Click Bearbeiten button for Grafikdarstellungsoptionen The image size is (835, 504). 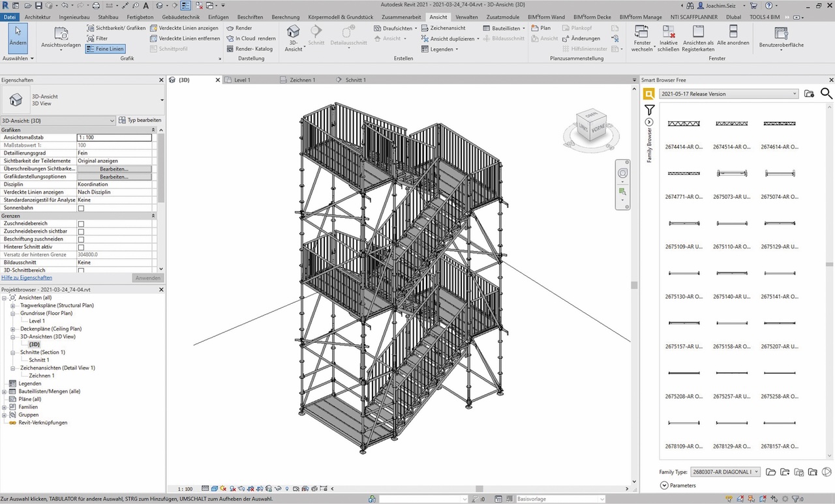coord(114,177)
